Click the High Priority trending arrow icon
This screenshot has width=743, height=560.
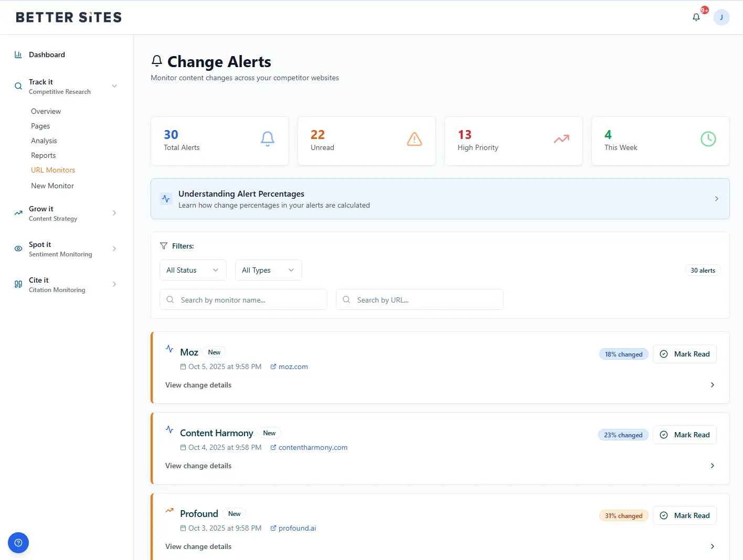click(x=561, y=139)
